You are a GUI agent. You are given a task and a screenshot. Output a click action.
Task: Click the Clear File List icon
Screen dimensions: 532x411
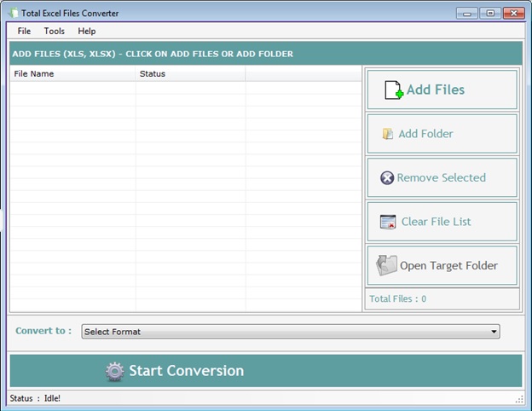click(388, 222)
